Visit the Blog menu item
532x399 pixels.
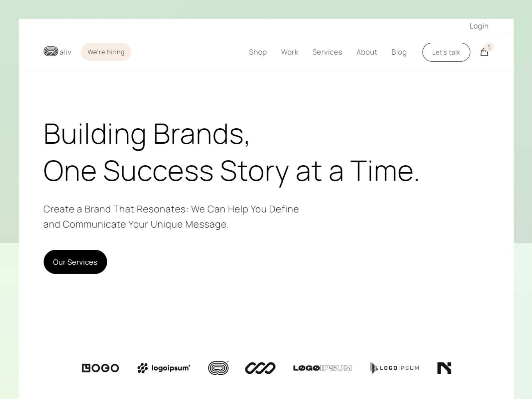tap(399, 52)
